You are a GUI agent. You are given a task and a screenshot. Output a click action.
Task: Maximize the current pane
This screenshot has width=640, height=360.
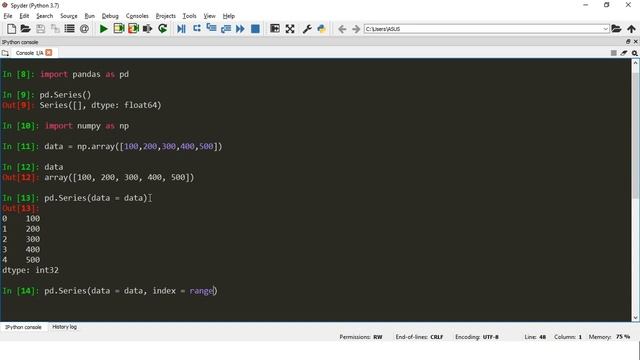click(x=275, y=29)
